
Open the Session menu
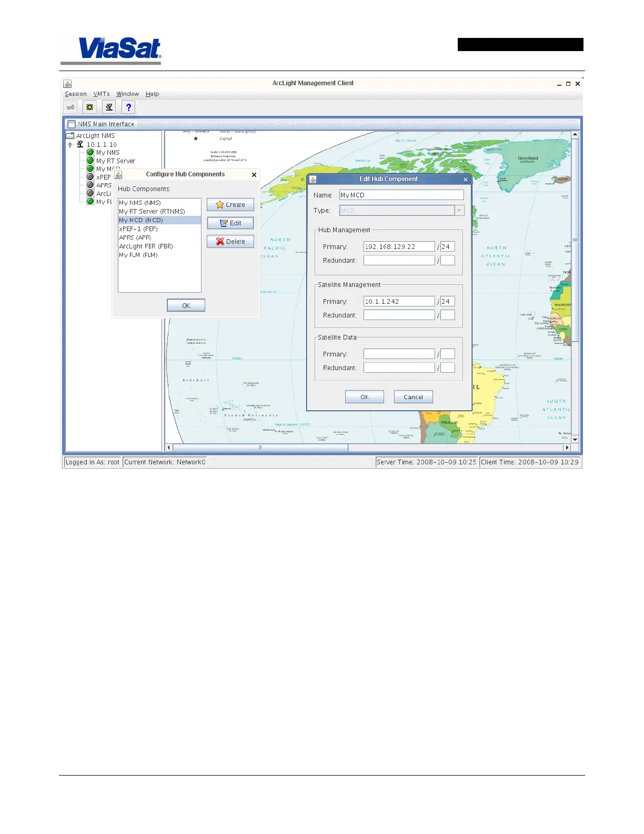point(76,94)
